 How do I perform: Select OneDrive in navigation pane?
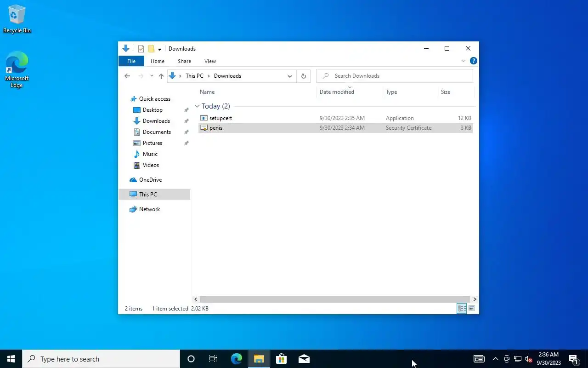[150, 180]
